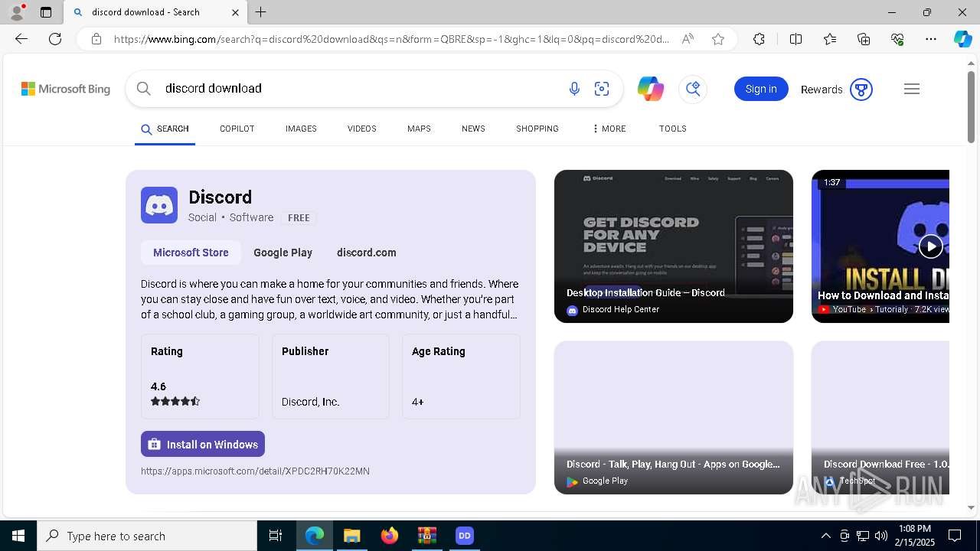Click the taskbar search box
This screenshot has height=551, width=980.
(147, 536)
